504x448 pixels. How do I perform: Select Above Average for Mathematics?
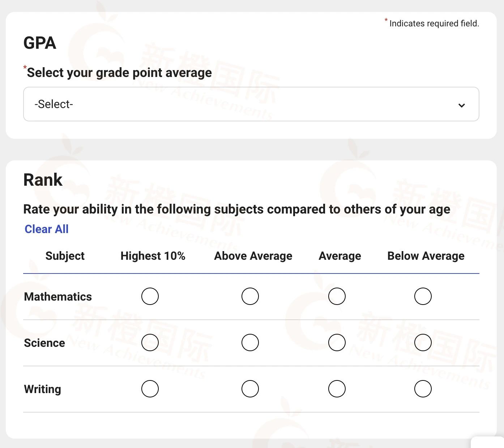pos(250,296)
